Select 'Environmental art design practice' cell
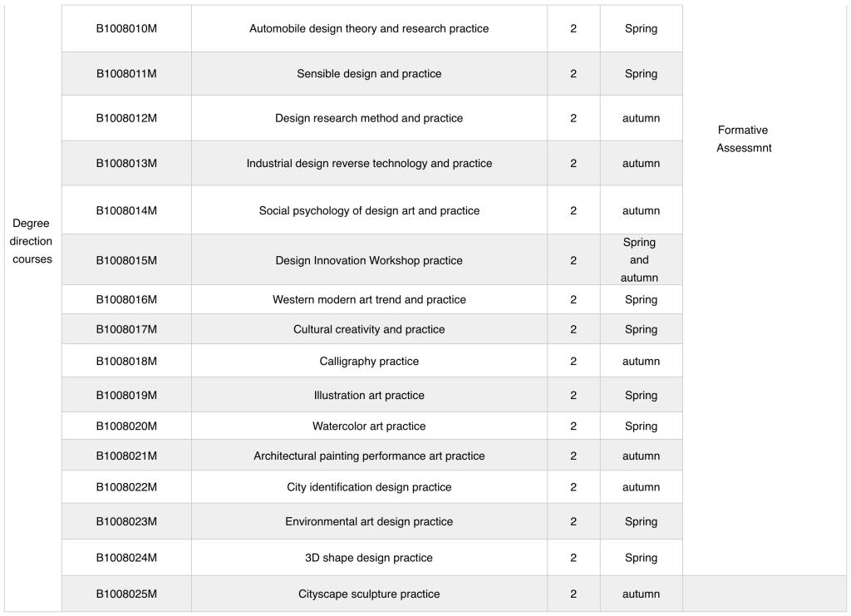This screenshot has width=851, height=616. coord(369,522)
